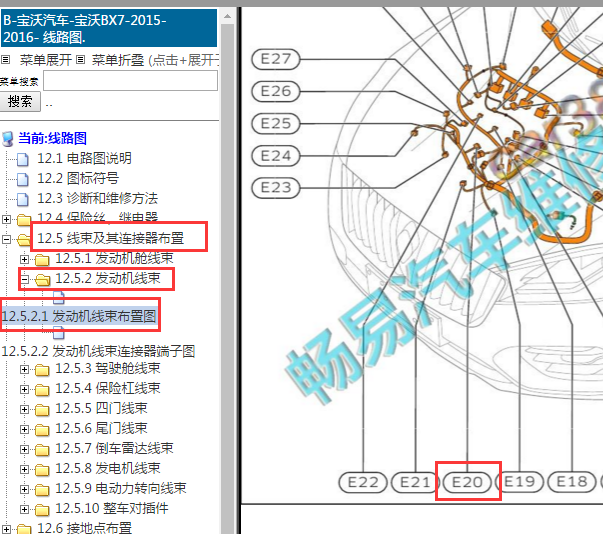Screen dimensions: 603x534
Task: Select 12.5.2 发动机线束 item
Action: [x=108, y=278]
